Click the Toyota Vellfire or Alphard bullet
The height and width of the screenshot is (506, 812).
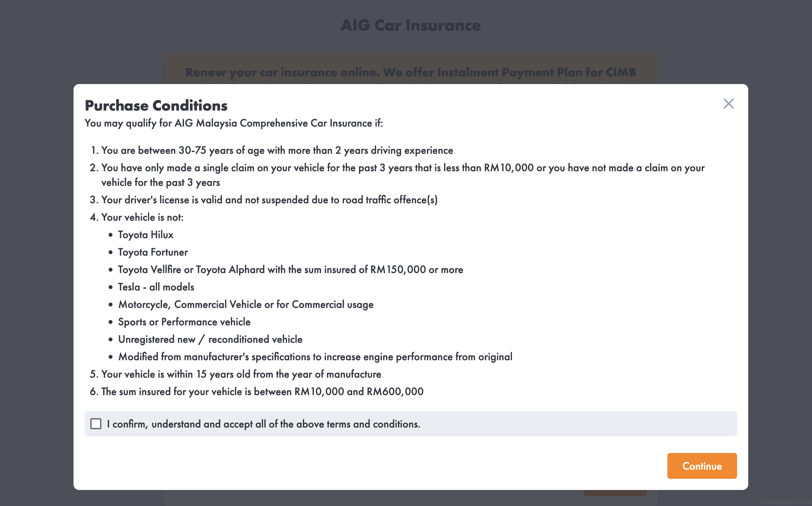coord(290,270)
